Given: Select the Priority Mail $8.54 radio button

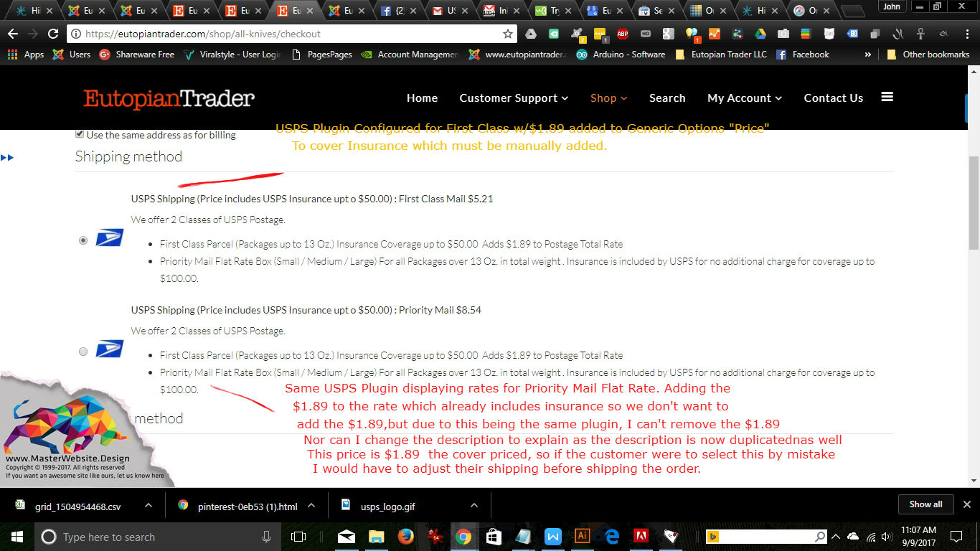Looking at the screenshot, I should click(83, 352).
